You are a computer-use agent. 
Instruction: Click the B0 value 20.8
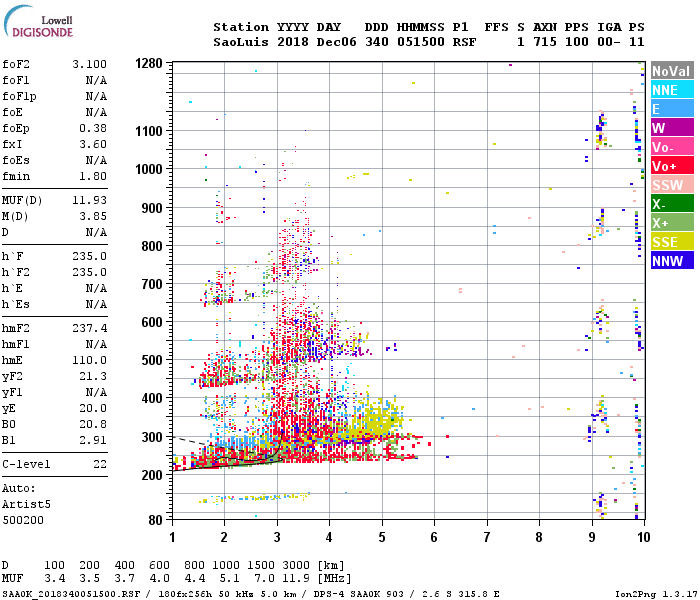(93, 425)
